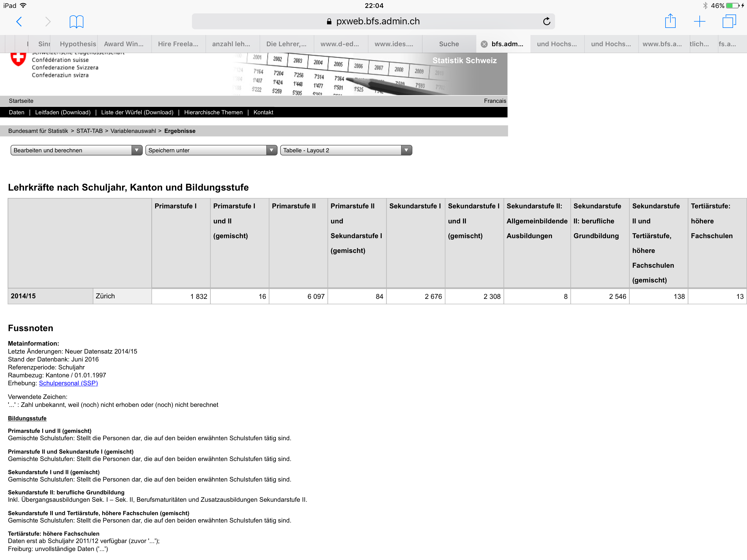Follow the Schulpersonal (SSP) link
747x560 pixels.
(68, 383)
